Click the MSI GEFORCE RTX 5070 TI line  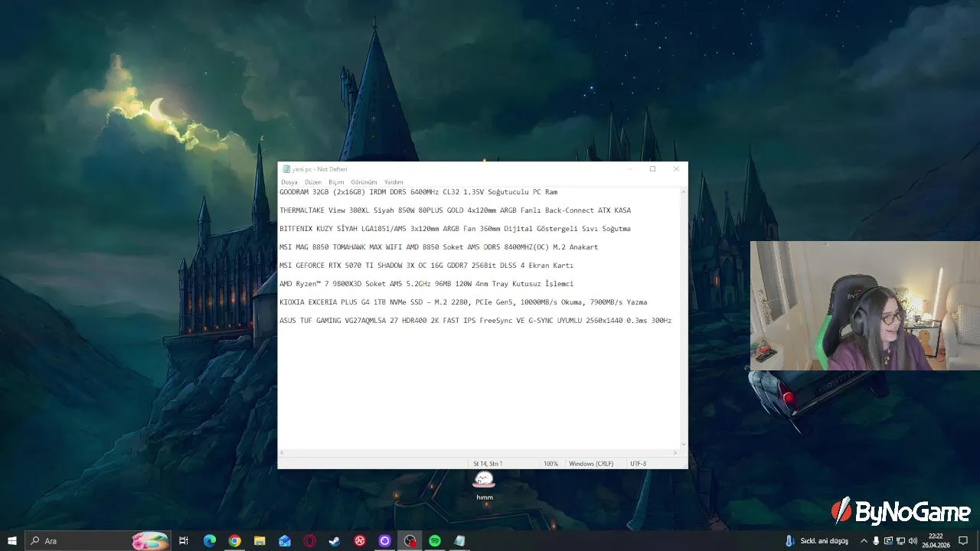[x=426, y=266]
